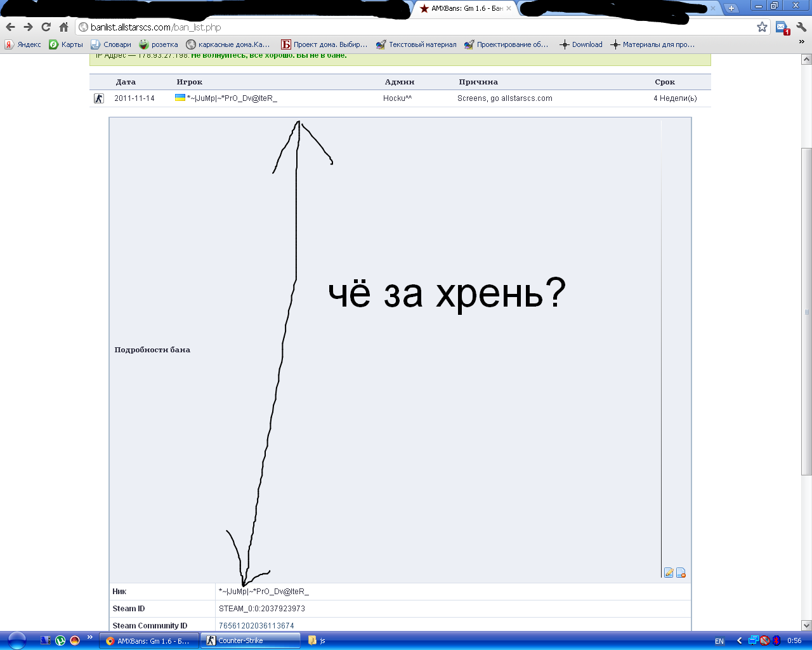Click the edit ban pencil icon
The width and height of the screenshot is (812, 650).
[x=669, y=573]
